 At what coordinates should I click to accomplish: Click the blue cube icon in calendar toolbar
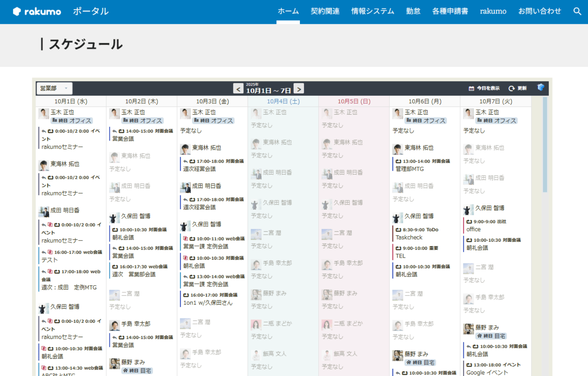coord(540,87)
